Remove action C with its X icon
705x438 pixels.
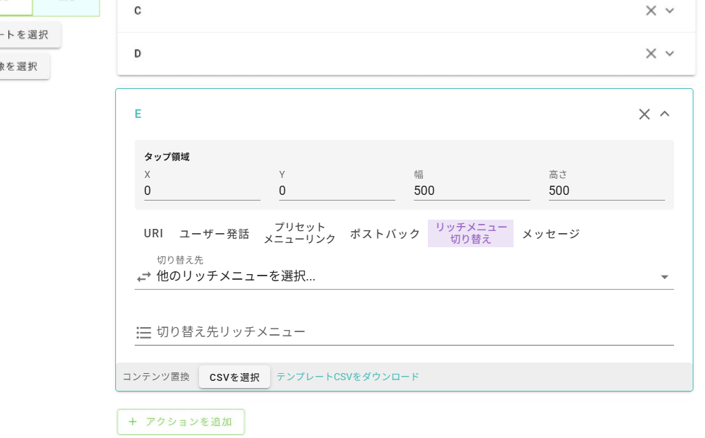650,11
